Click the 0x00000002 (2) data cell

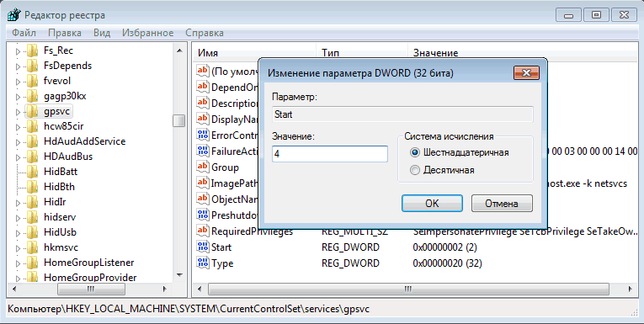444,247
